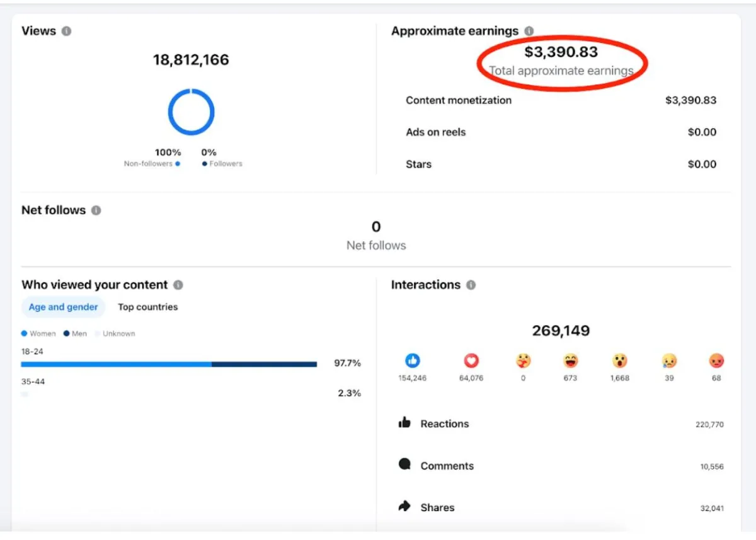Screen dimensions: 756x540
Task: Click the Ads on reels row
Action: point(561,132)
